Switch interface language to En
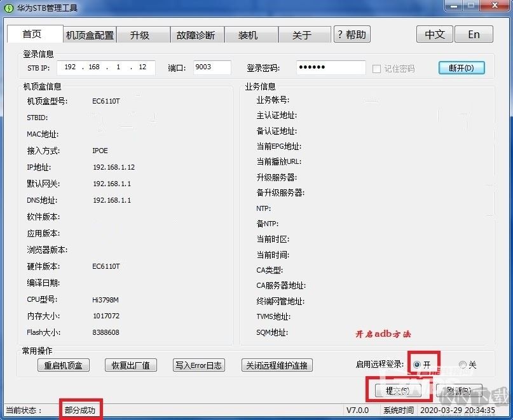This screenshot has height=420, width=513. point(474,34)
